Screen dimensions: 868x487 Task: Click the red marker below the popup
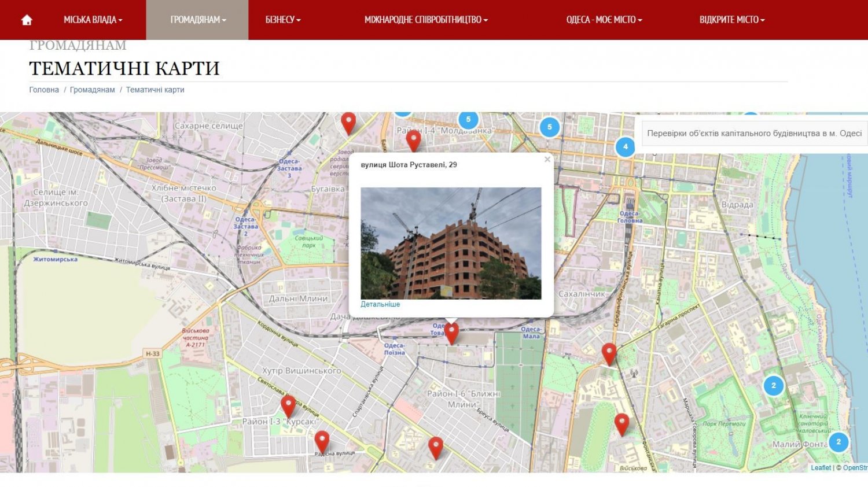(451, 334)
